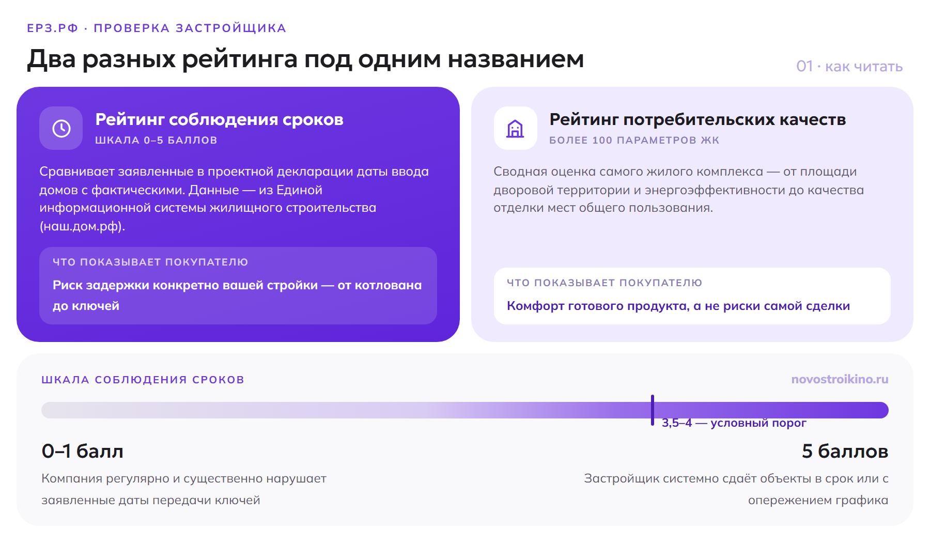This screenshot has width=930, height=560.
Task: Click the description 'Застройщик системно сдаёт объекты в срок'
Action: [736, 489]
